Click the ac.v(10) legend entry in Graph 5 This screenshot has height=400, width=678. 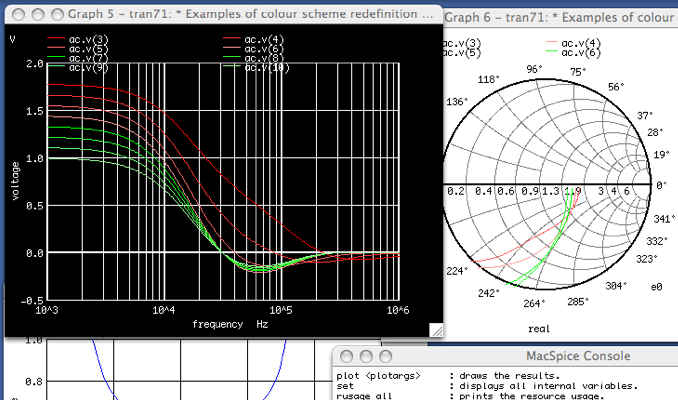coord(256,67)
